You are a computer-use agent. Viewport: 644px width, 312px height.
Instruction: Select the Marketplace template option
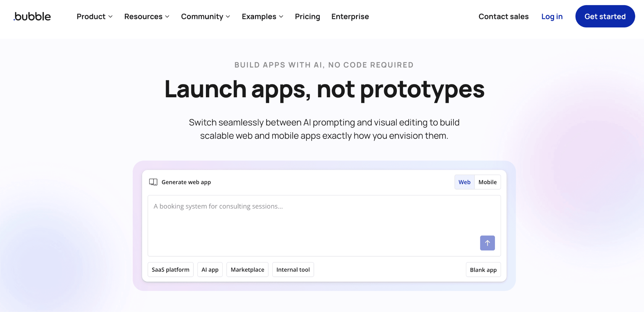247,269
